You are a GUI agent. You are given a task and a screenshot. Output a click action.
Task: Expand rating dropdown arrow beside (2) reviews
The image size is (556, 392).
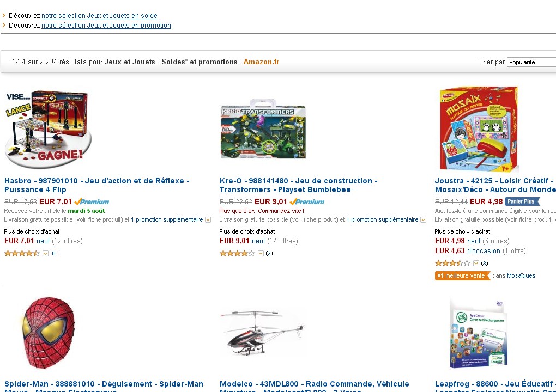[261, 254]
